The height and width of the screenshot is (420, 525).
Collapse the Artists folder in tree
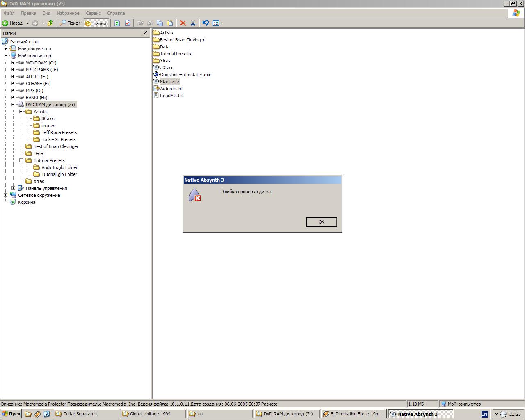[21, 112]
